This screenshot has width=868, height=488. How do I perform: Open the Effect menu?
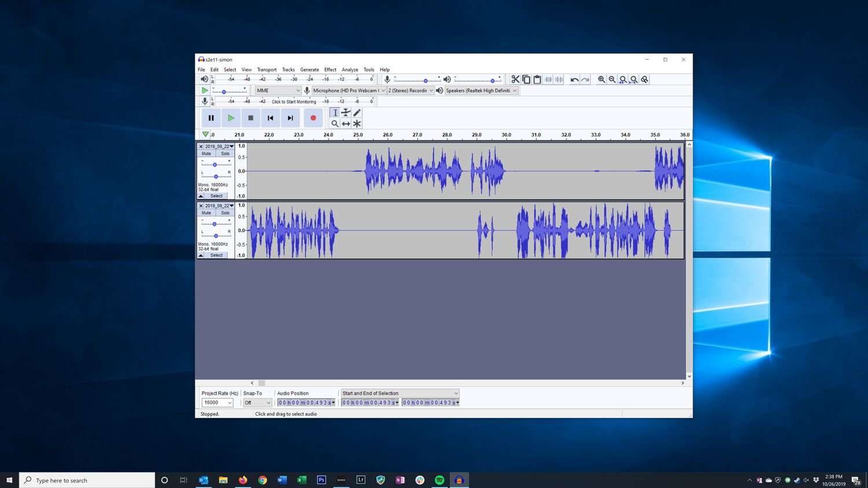coord(330,69)
